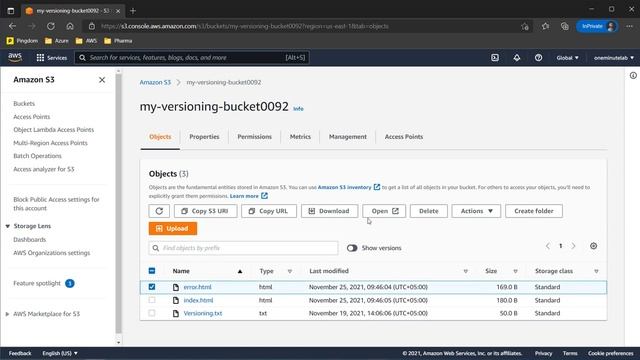This screenshot has width=640, height=360.
Task: Click the Copy URL button
Action: 269,211
